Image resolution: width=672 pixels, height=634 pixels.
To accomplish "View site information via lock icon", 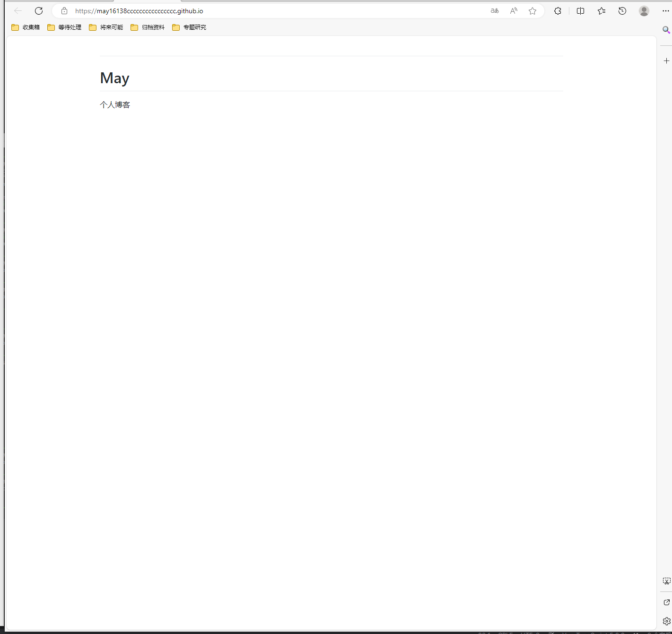I will click(64, 11).
